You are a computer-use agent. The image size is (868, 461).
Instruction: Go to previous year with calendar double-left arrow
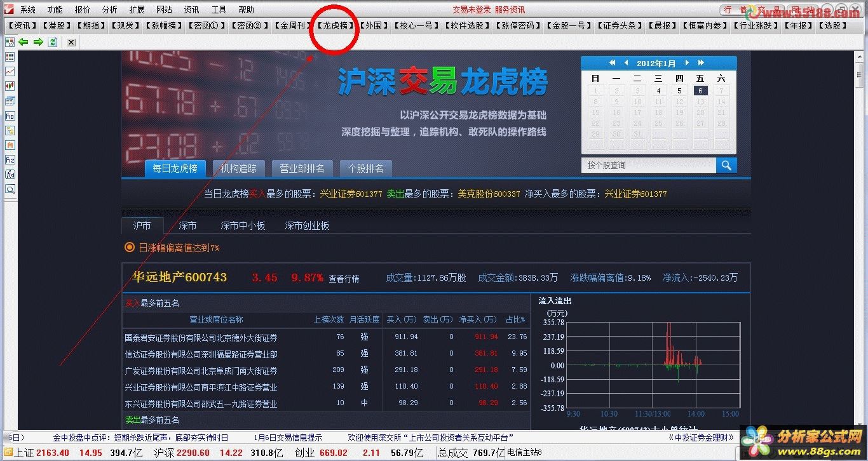click(x=613, y=63)
